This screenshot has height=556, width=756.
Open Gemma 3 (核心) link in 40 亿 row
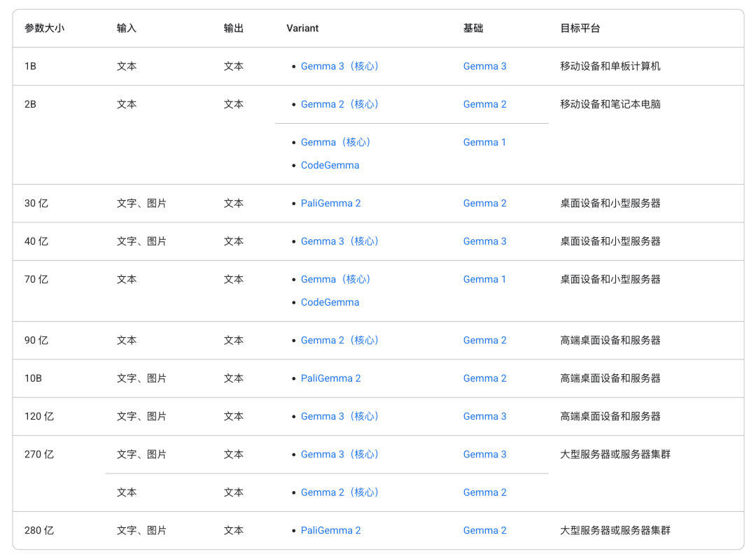[340, 241]
